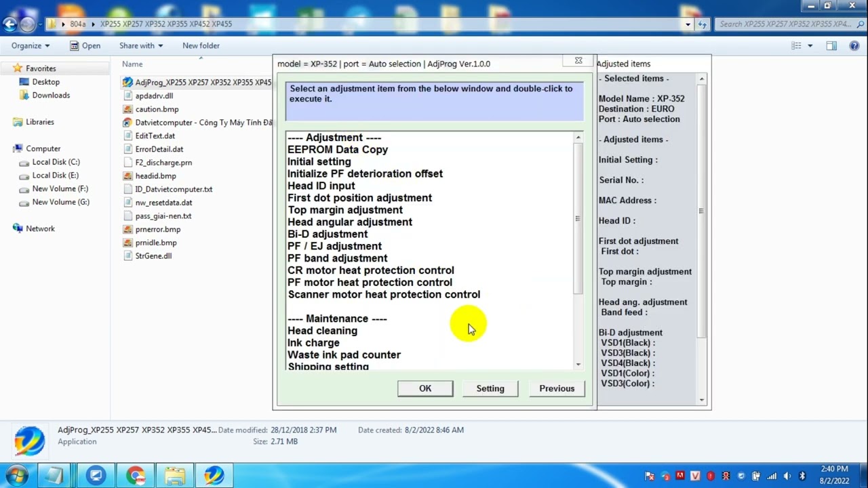The height and width of the screenshot is (488, 868).
Task: Select Head cleaning maintenance item
Action: point(322,331)
